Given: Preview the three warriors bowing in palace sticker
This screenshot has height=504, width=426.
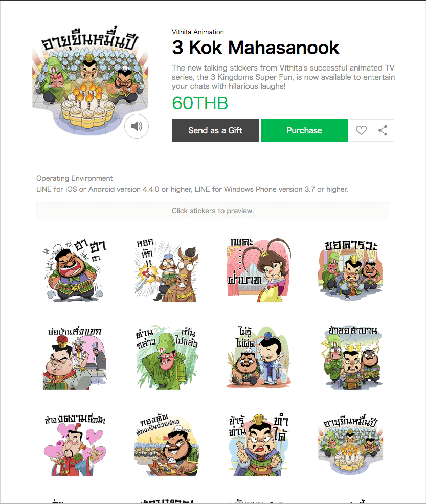Looking at the screenshot, I should click(350, 269).
